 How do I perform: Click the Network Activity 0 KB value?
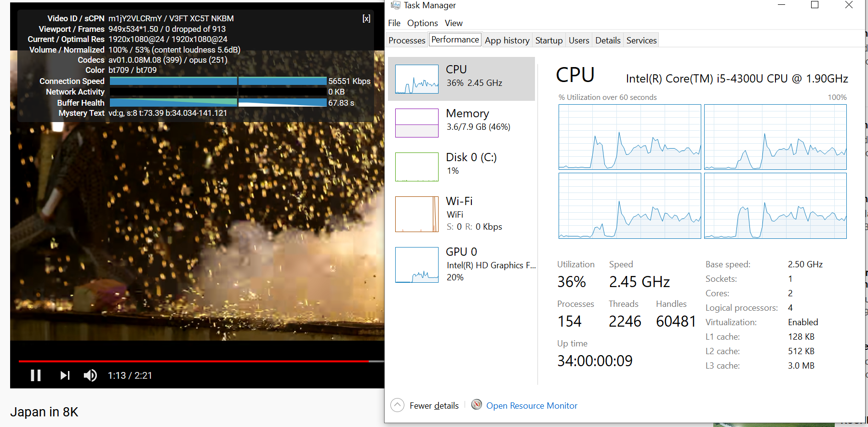click(x=336, y=92)
